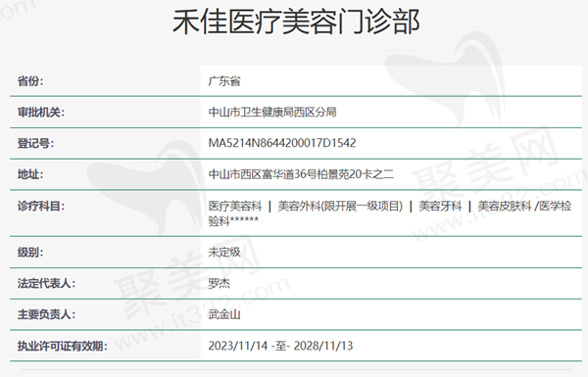The width and height of the screenshot is (588, 377).
Task: Click main responsible person 武金山
Action: click(x=224, y=314)
